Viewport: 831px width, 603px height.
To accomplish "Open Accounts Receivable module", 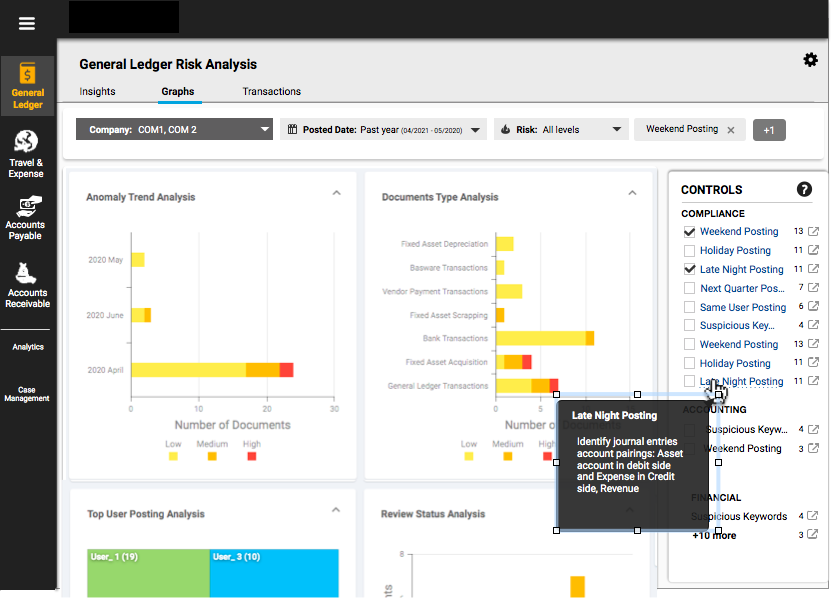I will point(27,286).
